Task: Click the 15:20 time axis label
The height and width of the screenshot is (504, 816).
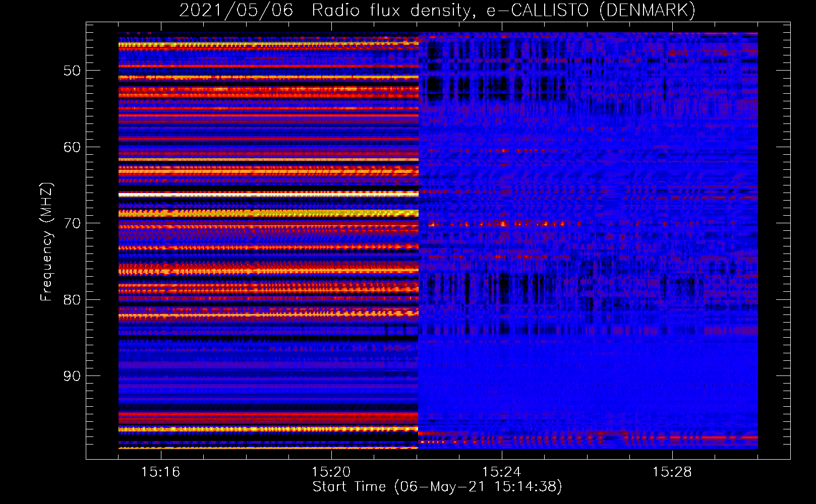Action: click(331, 472)
